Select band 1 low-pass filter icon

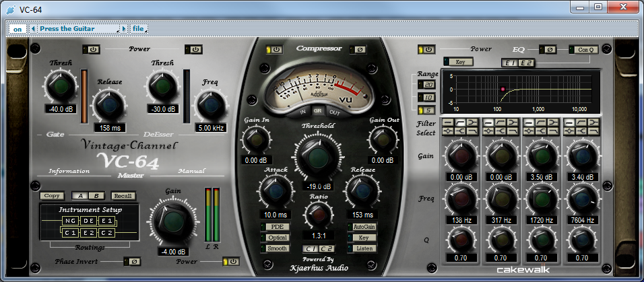tap(472, 131)
